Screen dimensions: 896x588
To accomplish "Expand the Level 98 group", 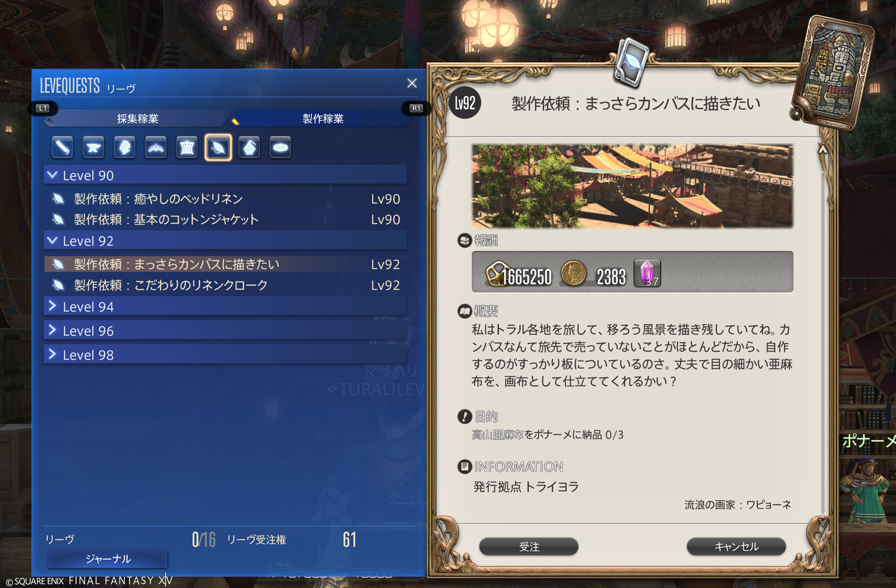I will click(x=225, y=355).
